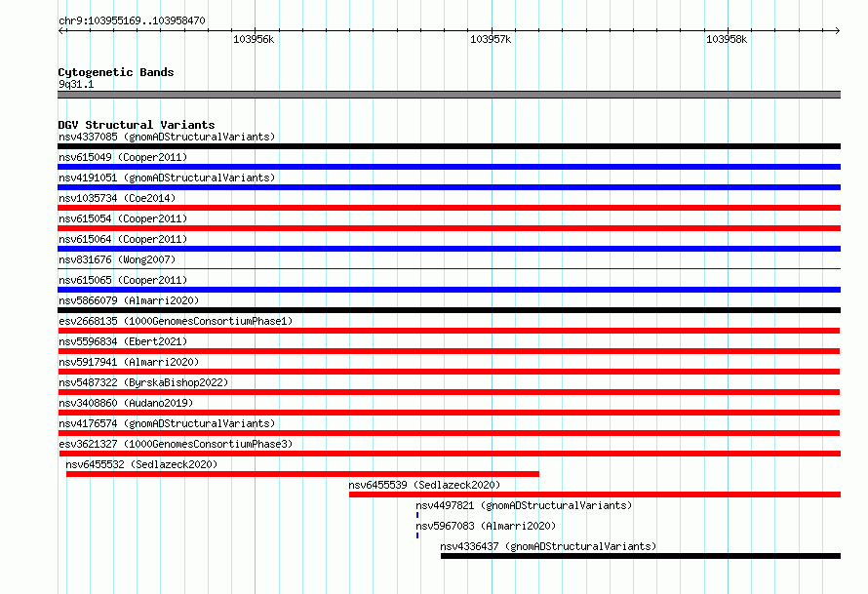Screen dimensions: 868x594
Task: Click the red bar under nsv6455532
Action: [x=302, y=474]
